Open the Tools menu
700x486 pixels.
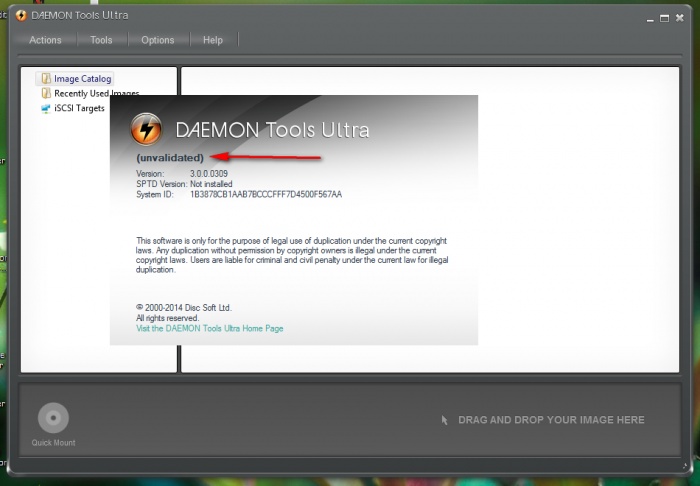[101, 40]
